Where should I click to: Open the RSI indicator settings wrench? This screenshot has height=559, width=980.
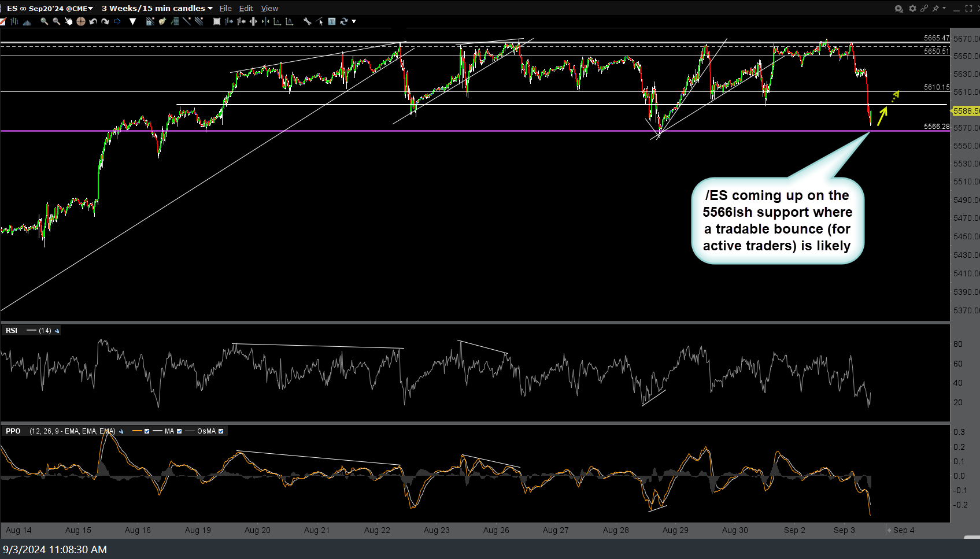[x=57, y=331]
